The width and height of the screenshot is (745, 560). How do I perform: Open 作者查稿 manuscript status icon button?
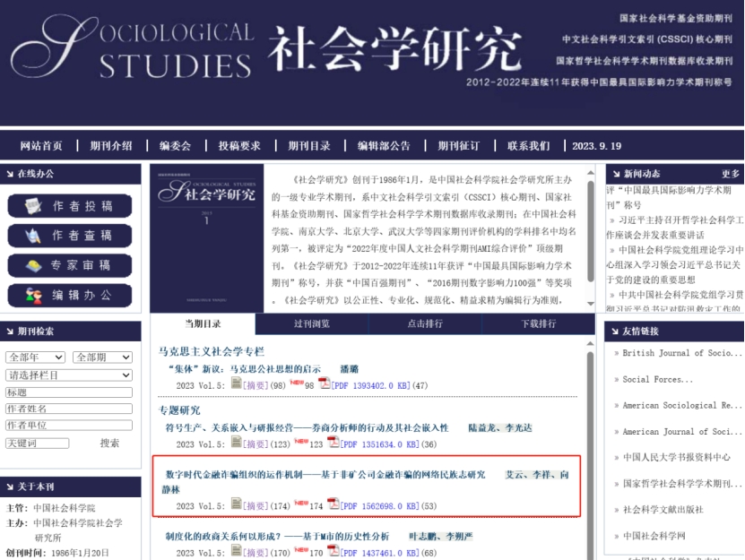pos(70,236)
